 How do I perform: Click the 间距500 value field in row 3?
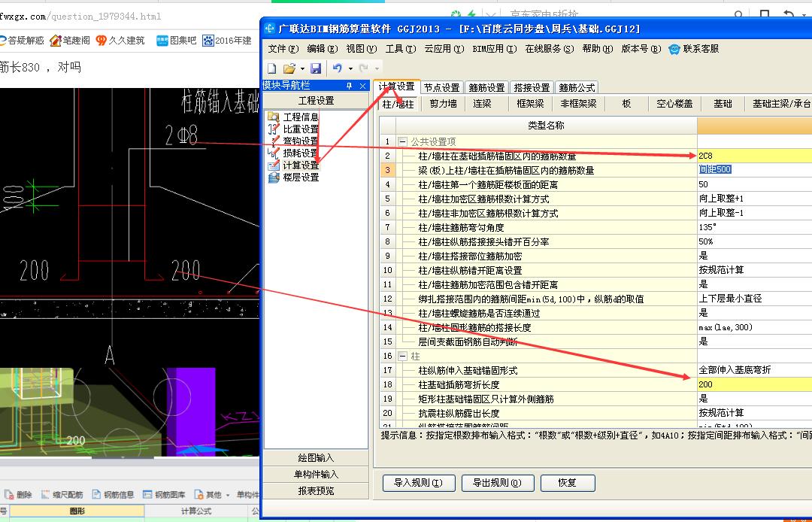click(755, 169)
